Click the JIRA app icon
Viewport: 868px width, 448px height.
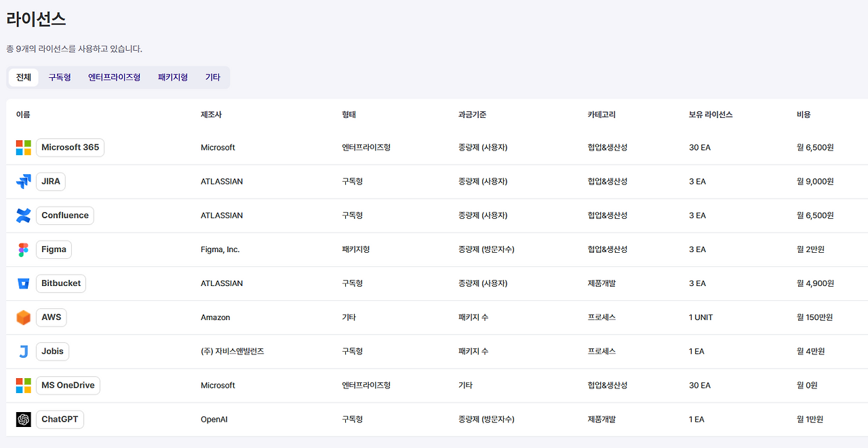coord(23,181)
